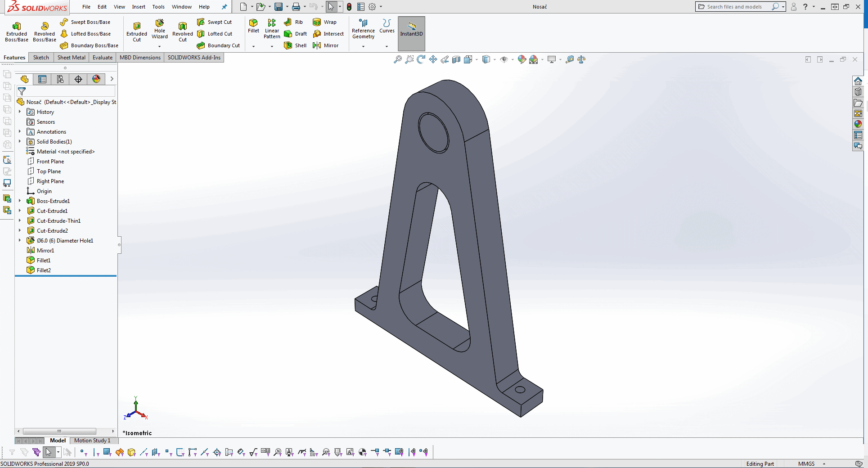Open the SOLIDWORKS Resources home pane
This screenshot has width=868, height=468.
click(x=858, y=81)
